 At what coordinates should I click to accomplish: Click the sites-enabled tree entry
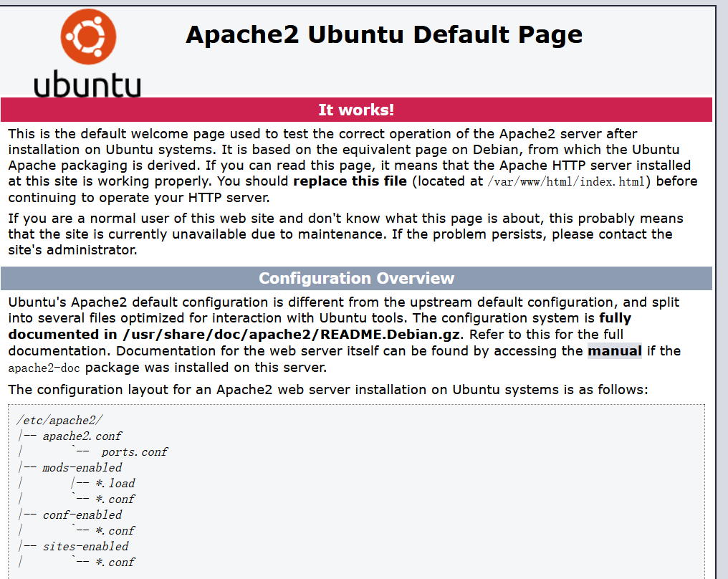click(85, 547)
